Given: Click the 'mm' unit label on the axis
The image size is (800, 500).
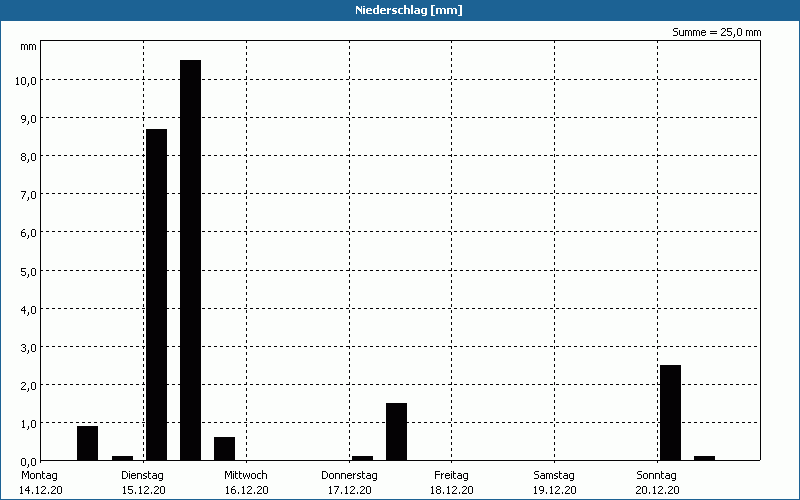Looking at the screenshot, I should [29, 46].
